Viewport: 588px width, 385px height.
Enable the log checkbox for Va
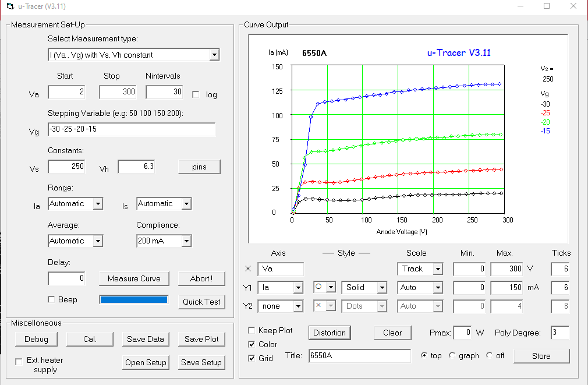(196, 94)
